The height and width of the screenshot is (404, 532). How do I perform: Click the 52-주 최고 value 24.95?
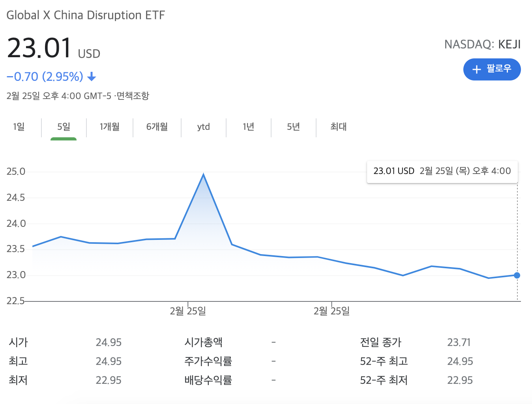pyautogui.click(x=460, y=361)
